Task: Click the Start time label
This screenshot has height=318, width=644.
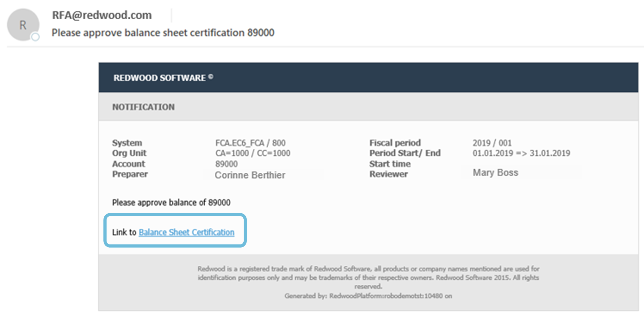Action: coord(390,164)
